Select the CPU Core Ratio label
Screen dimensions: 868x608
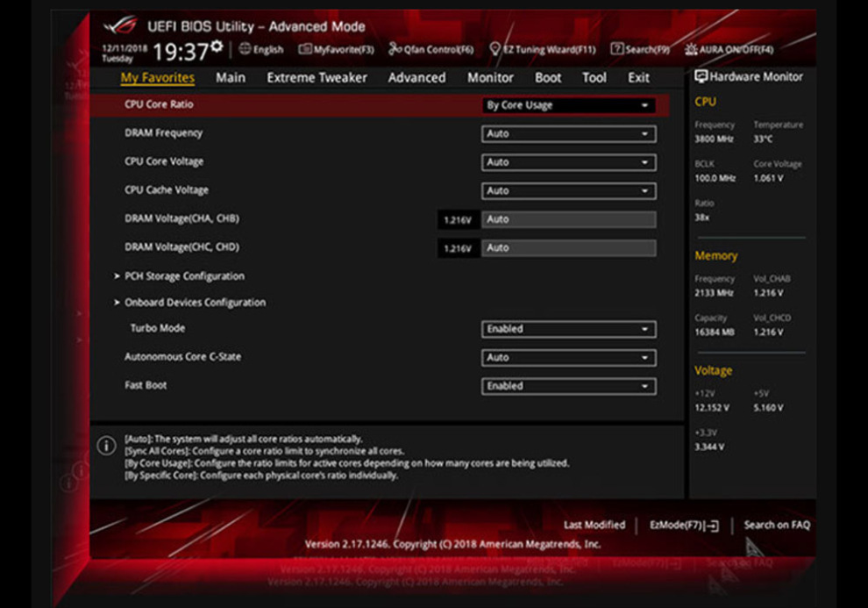159,104
